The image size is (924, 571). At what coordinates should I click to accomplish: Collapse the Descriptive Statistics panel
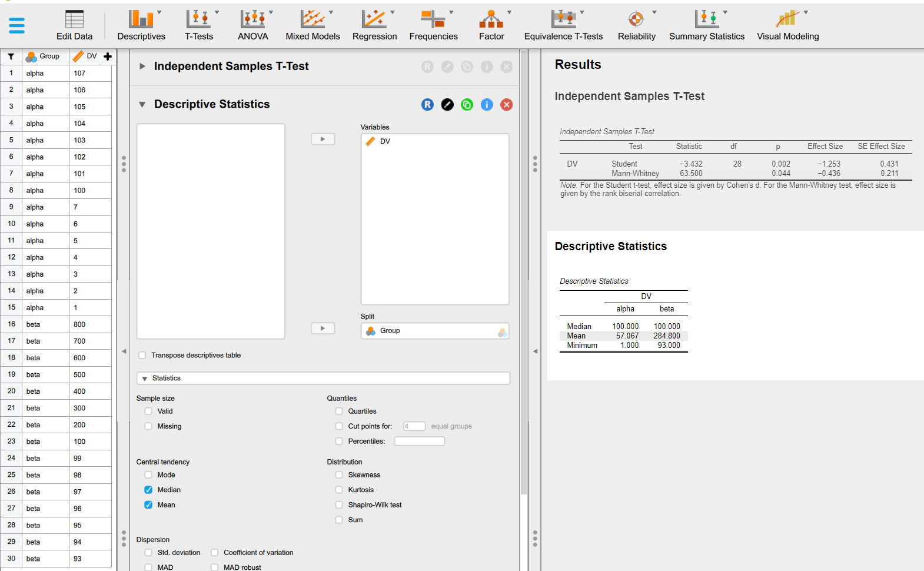pos(142,105)
